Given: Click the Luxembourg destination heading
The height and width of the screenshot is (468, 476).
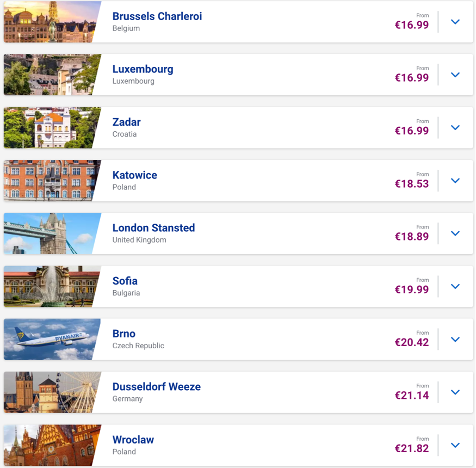Looking at the screenshot, I should coord(143,69).
